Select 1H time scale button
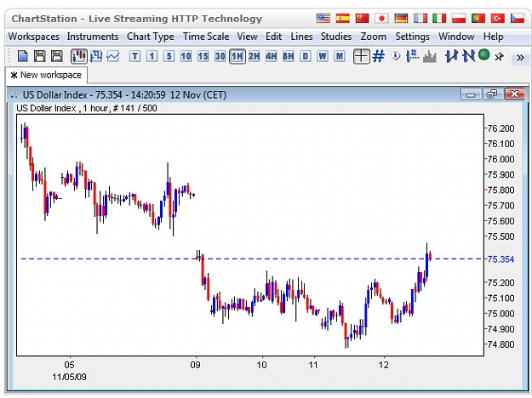The image size is (532, 398). tap(237, 56)
